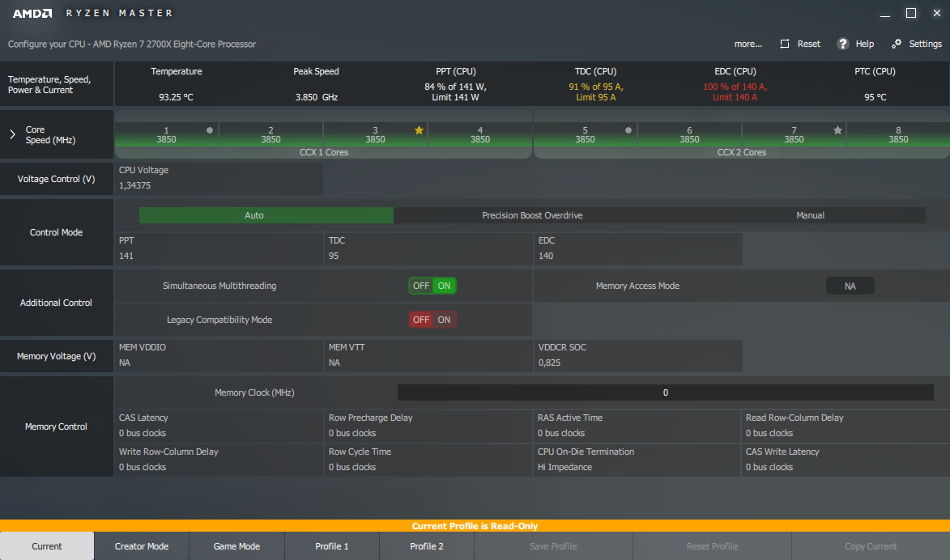This screenshot has width=950, height=560.
Task: Click the CCX 1 Cores label
Action: click(x=323, y=153)
